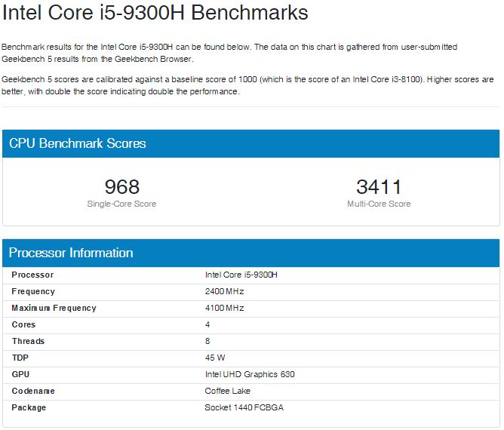Click the Maximum Frequency row label
The width and height of the screenshot is (504, 430).
54,308
